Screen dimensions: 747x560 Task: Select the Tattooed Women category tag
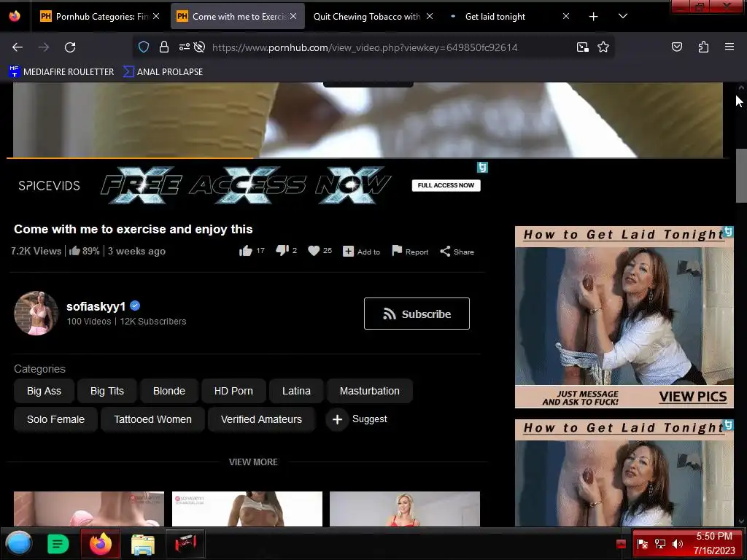pyautogui.click(x=152, y=419)
